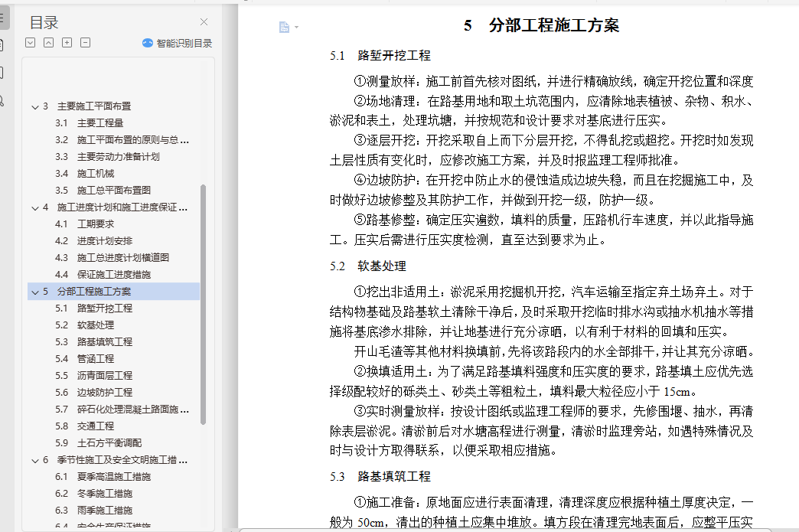
Task: Open dropdown arrow next to page document icon
Action: click(297, 28)
